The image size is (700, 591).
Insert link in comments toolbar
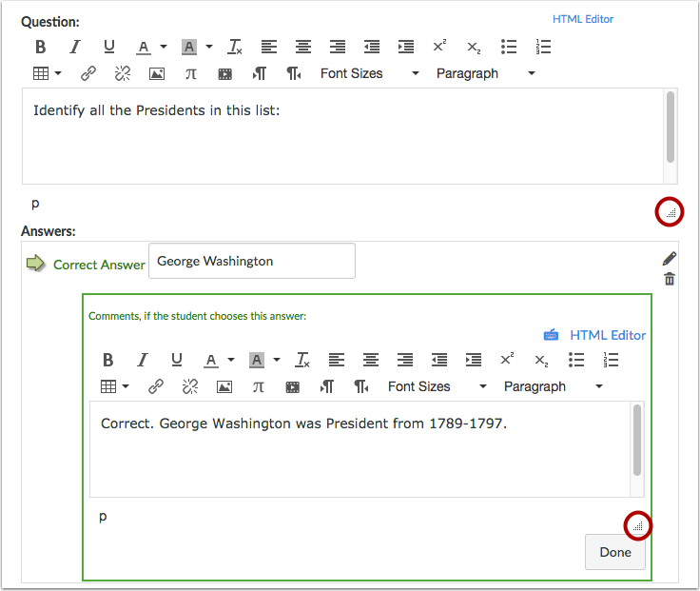tap(156, 386)
